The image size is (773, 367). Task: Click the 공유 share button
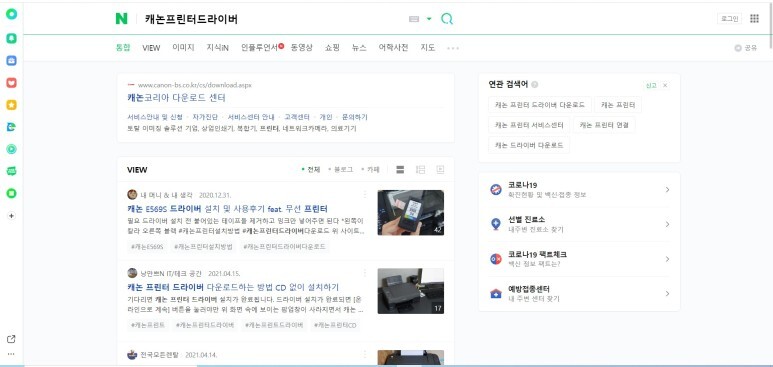746,48
